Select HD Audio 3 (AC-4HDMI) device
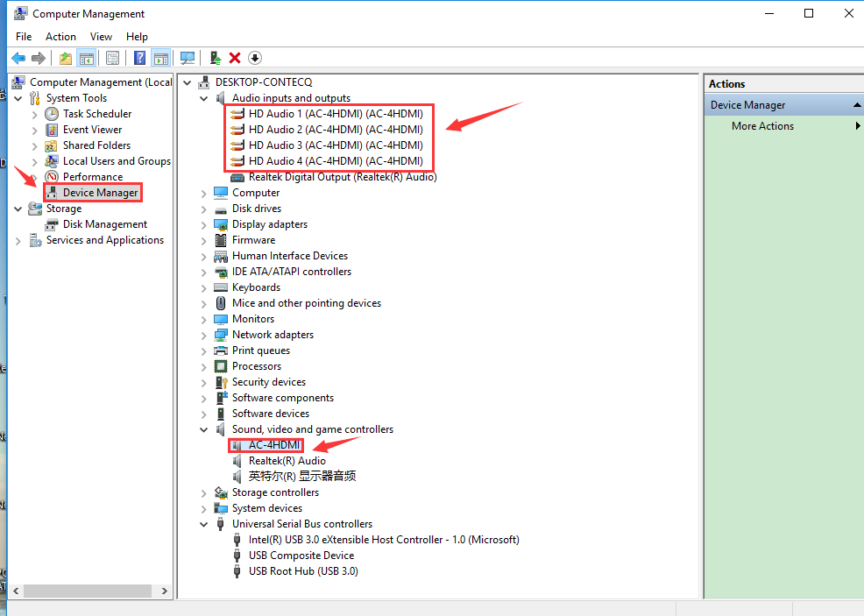Viewport: 864px width, 616px height. [x=336, y=145]
